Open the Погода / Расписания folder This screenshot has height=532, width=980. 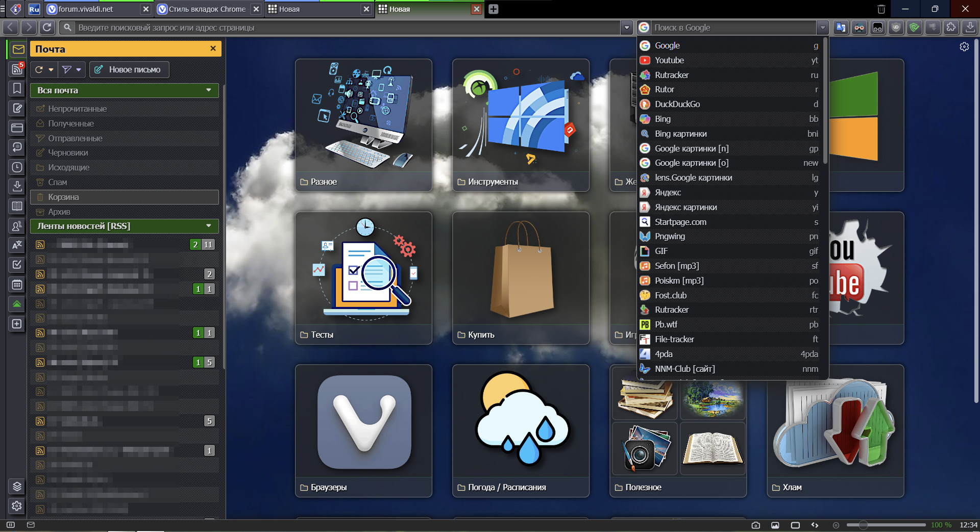coord(521,430)
